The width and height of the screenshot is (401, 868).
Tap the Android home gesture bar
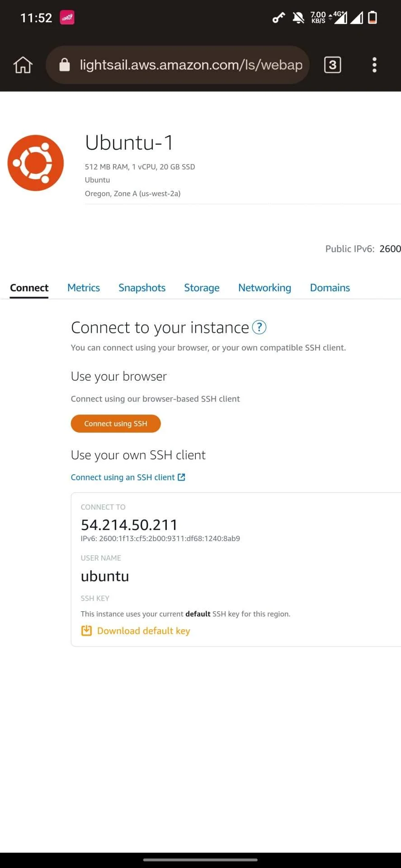pos(200,860)
